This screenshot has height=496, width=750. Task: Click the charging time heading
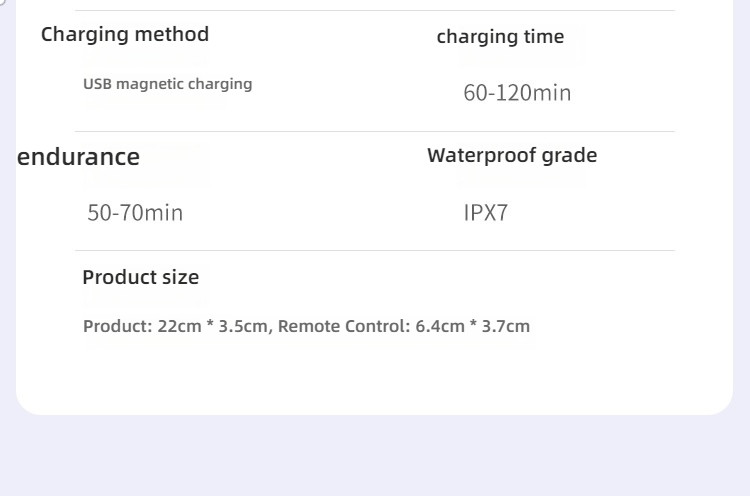500,37
